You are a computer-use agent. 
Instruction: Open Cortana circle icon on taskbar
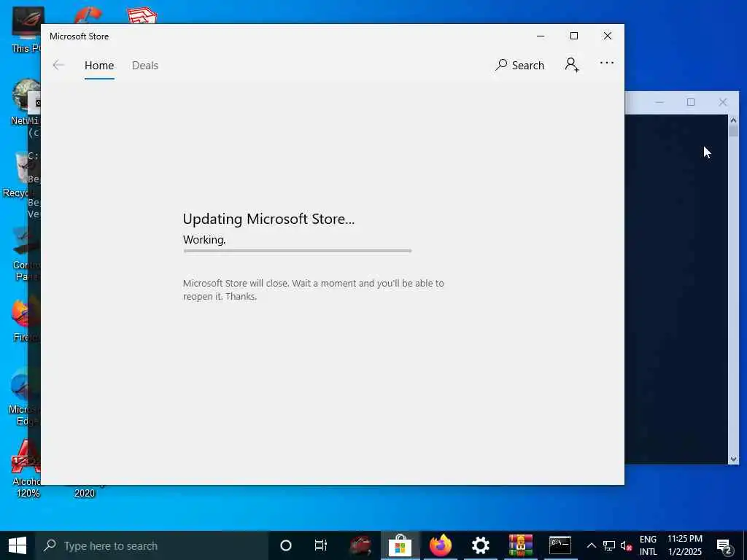[x=286, y=545]
